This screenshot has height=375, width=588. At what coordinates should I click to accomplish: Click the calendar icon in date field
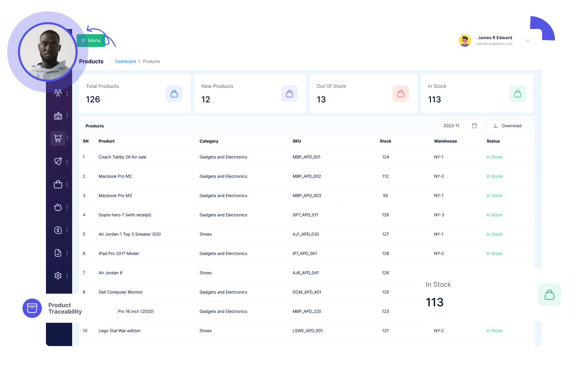coord(475,126)
